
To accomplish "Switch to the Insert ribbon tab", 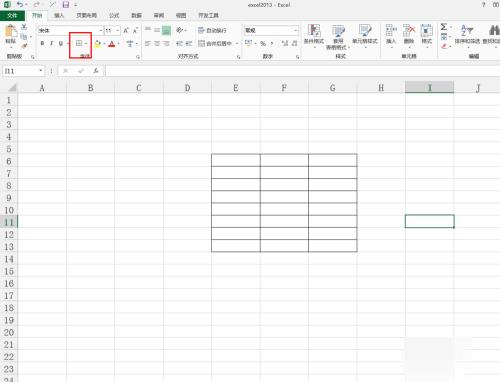I will pos(59,15).
